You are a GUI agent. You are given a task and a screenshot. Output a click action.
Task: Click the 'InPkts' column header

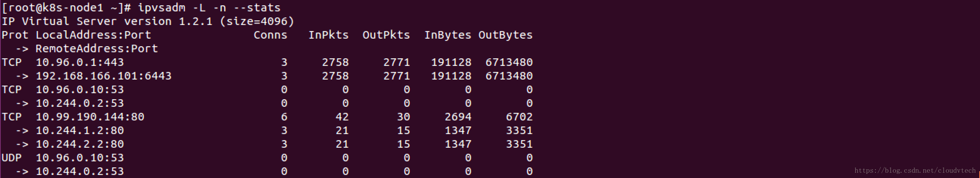click(x=329, y=35)
